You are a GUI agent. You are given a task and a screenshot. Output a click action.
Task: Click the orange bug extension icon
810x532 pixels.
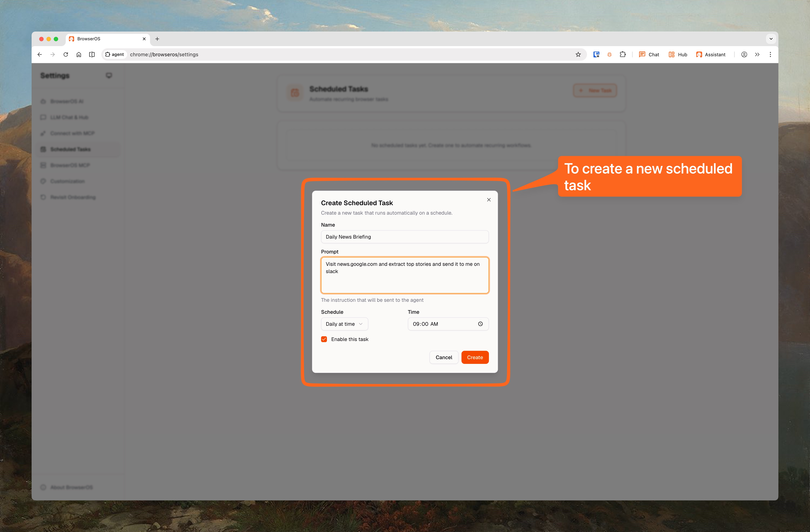(609, 54)
